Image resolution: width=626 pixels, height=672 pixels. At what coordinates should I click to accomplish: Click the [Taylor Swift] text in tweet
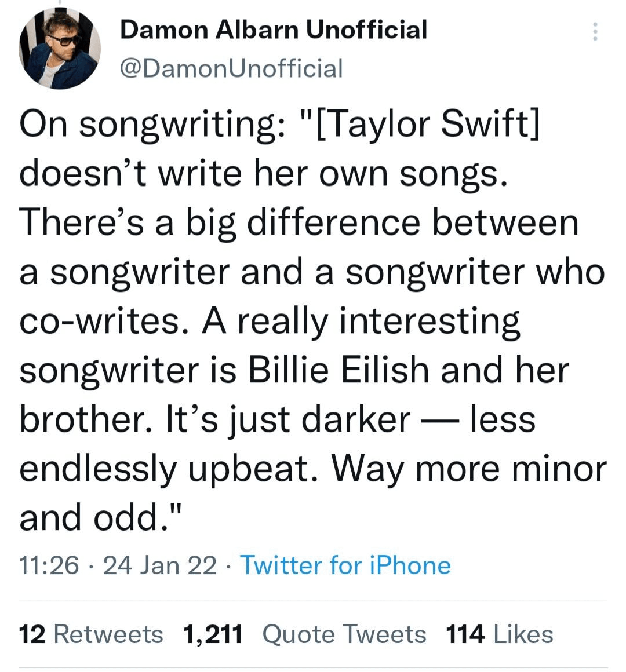pos(427,125)
